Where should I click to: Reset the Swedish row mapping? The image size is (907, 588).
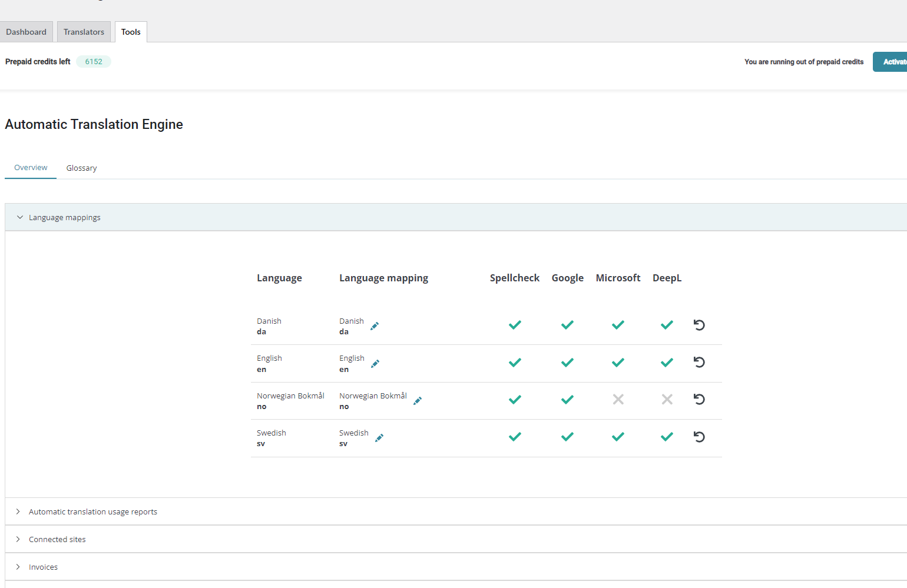[699, 437]
